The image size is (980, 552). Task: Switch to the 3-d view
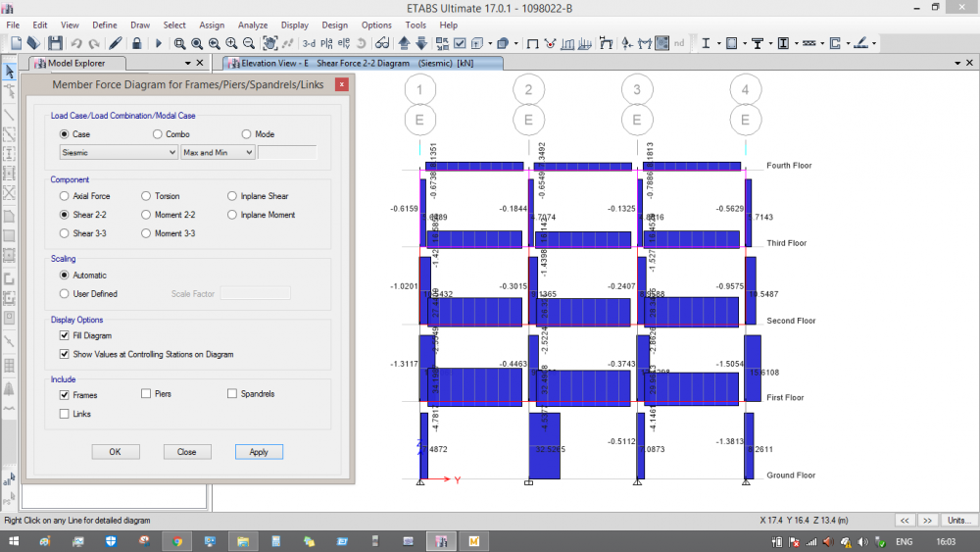pyautogui.click(x=309, y=43)
